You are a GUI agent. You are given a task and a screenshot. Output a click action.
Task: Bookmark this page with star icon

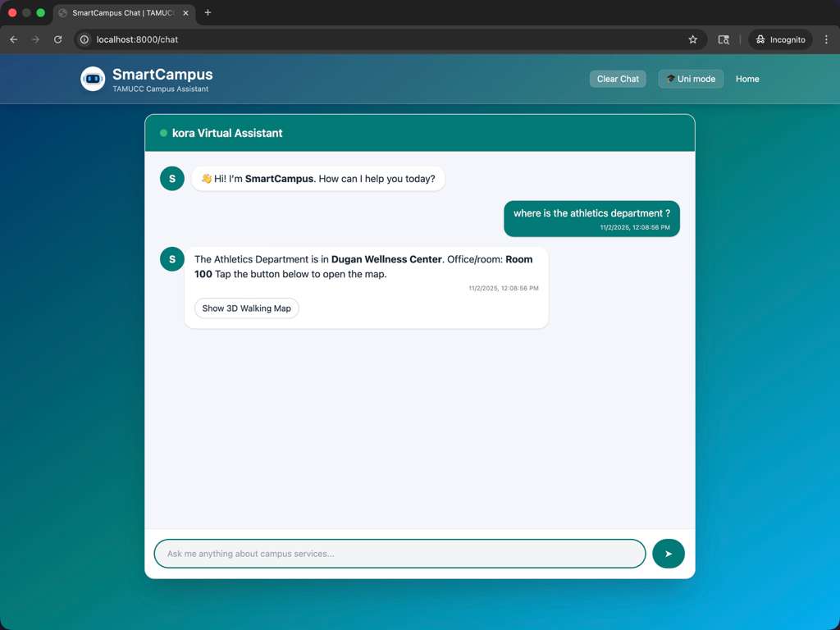[692, 39]
